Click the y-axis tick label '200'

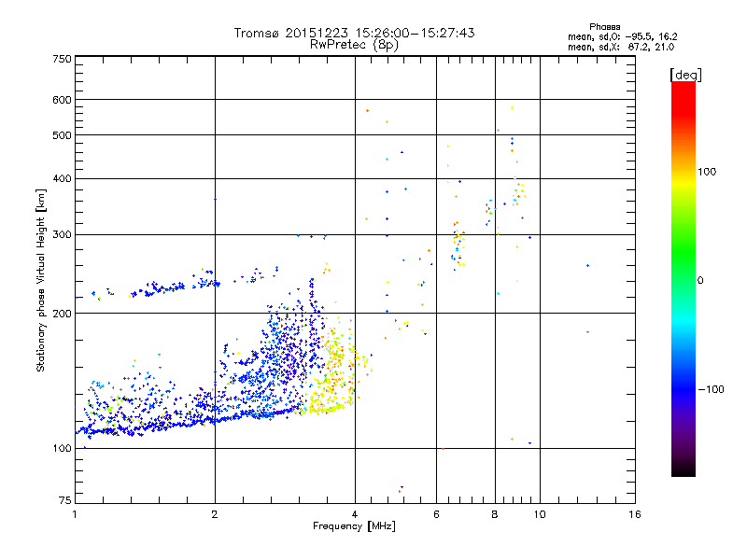(x=62, y=314)
